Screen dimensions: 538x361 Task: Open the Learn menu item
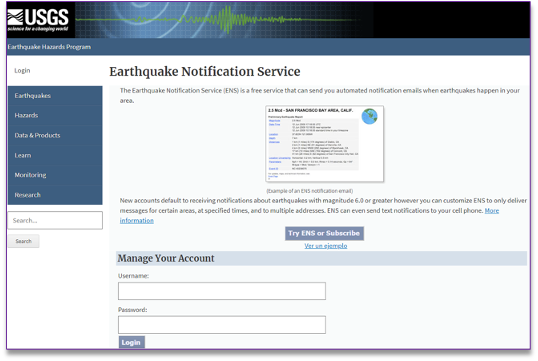(x=55, y=155)
